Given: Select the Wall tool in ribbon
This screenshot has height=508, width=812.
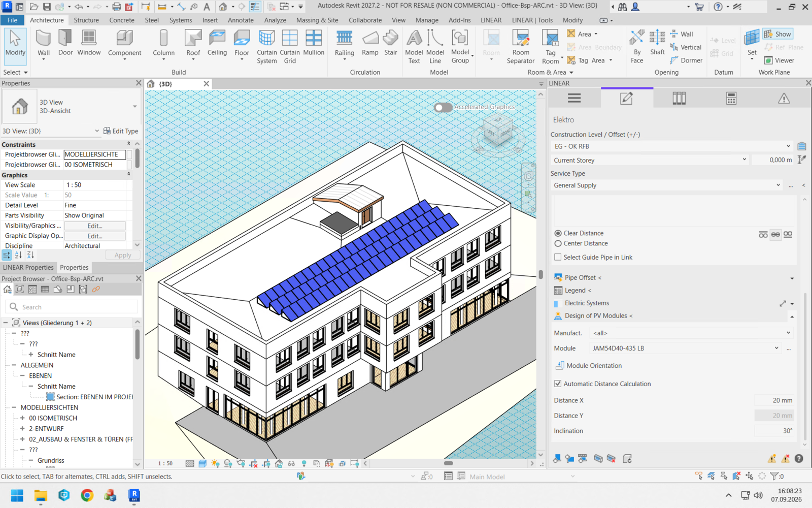Looking at the screenshot, I should pyautogui.click(x=44, y=44).
